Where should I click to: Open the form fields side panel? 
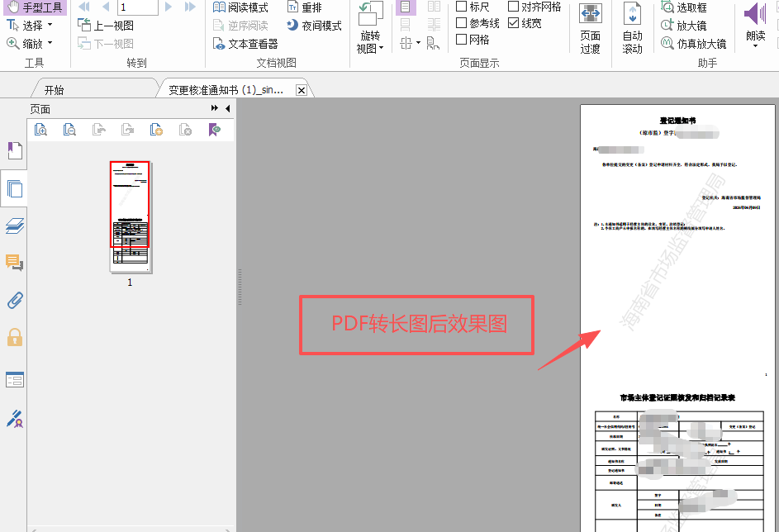point(14,380)
